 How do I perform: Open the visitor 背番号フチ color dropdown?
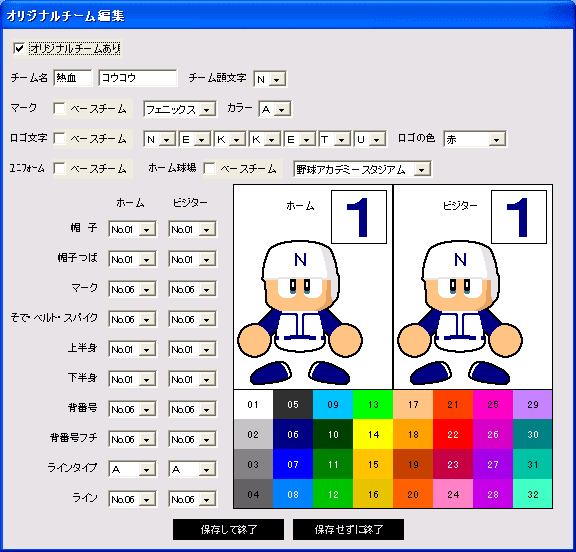click(x=192, y=439)
